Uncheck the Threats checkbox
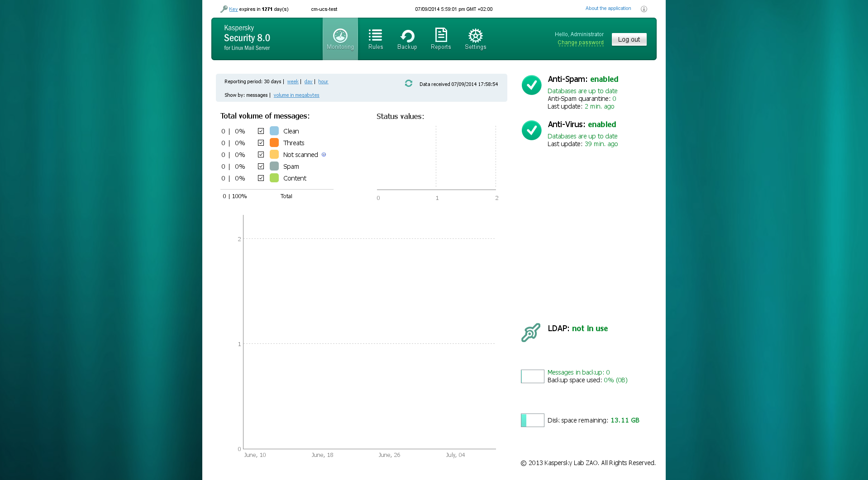Image resolution: width=868 pixels, height=480 pixels. pyautogui.click(x=261, y=143)
